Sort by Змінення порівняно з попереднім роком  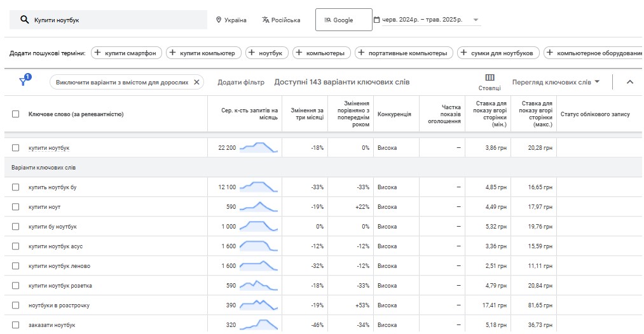(x=353, y=114)
